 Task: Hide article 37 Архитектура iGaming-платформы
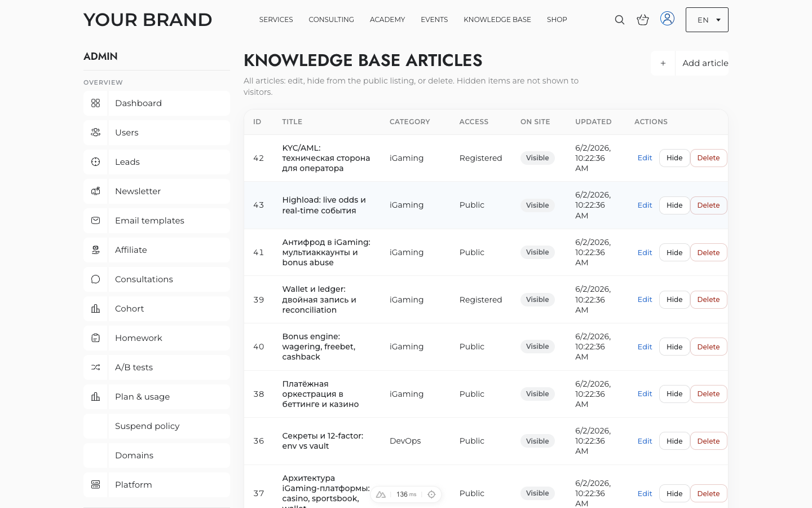(674, 494)
